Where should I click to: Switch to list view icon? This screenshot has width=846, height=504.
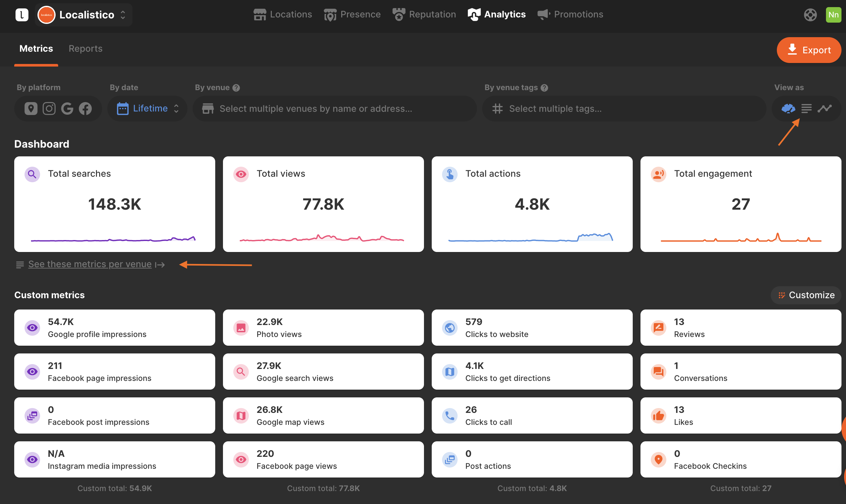pyautogui.click(x=807, y=108)
